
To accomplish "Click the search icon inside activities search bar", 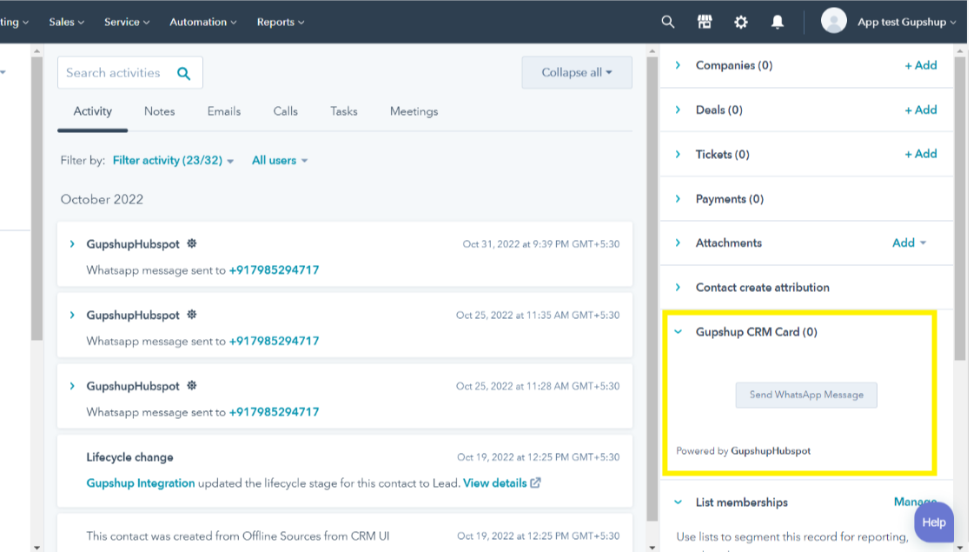I will (183, 73).
